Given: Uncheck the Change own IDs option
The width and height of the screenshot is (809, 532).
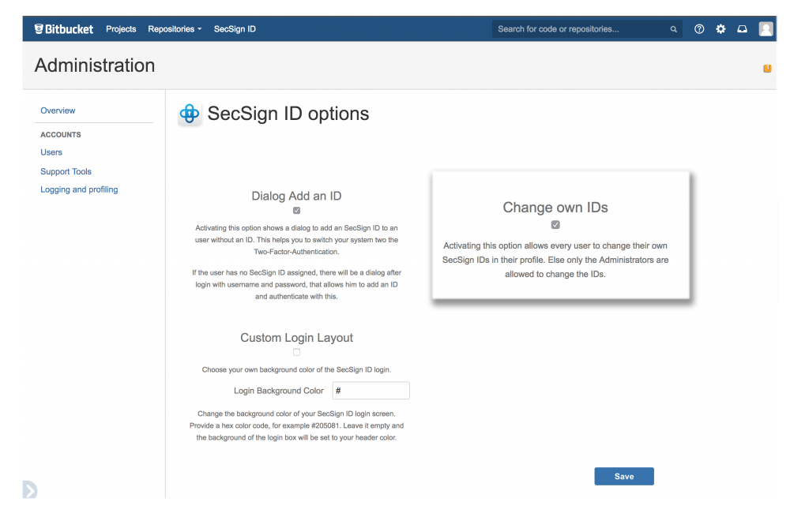Looking at the screenshot, I should point(555,224).
